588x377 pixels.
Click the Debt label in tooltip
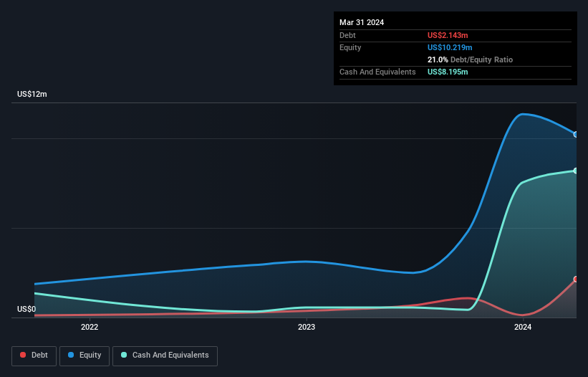click(347, 35)
